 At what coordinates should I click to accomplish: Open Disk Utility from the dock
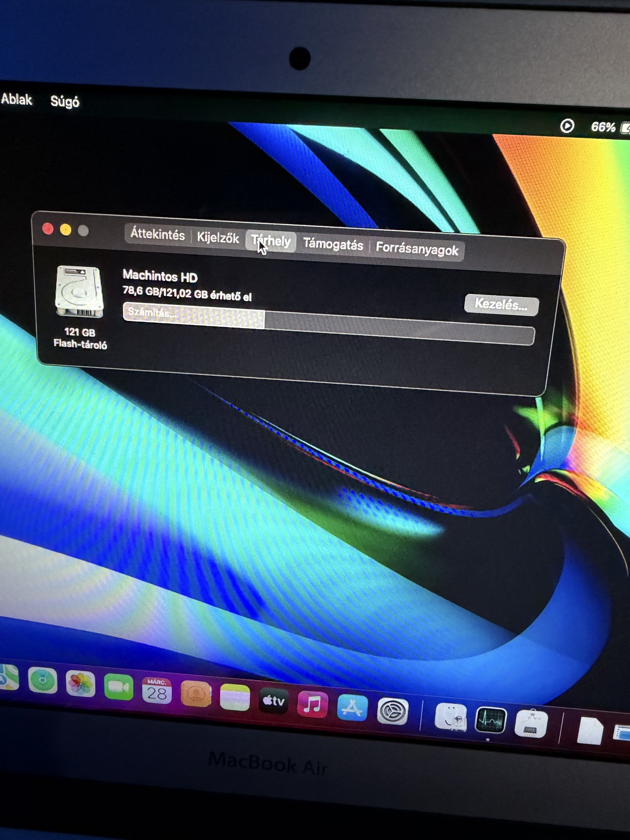tap(451, 717)
